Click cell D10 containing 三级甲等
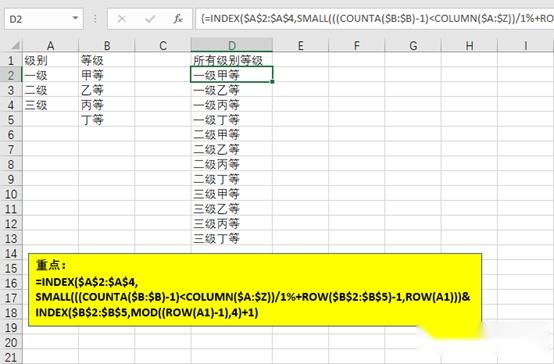This screenshot has height=364, width=554. pyautogui.click(x=232, y=194)
